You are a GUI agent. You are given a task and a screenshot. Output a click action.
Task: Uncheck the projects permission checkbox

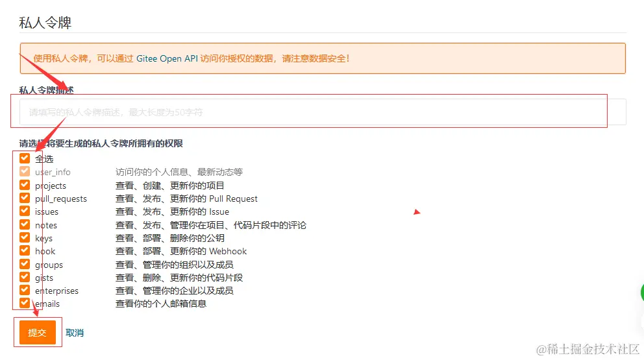pyautogui.click(x=25, y=185)
